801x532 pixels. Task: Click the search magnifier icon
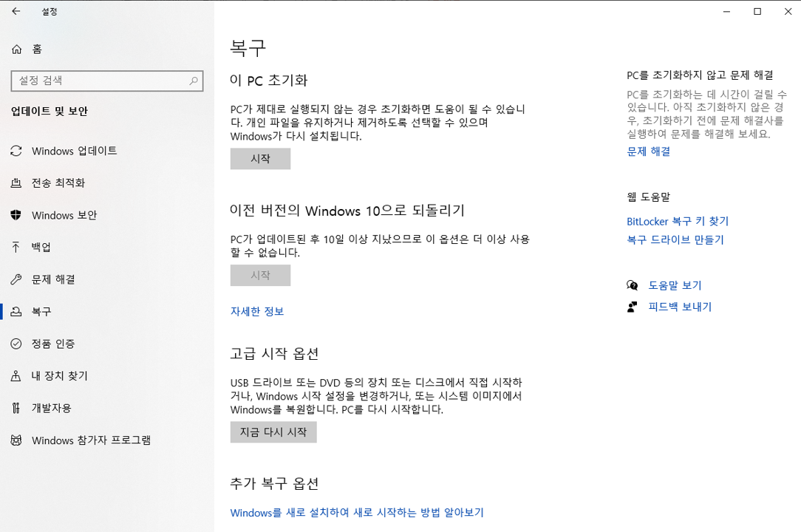coord(194,81)
